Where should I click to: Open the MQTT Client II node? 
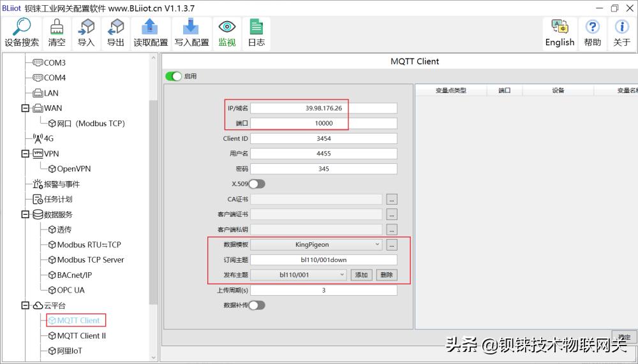coord(77,336)
